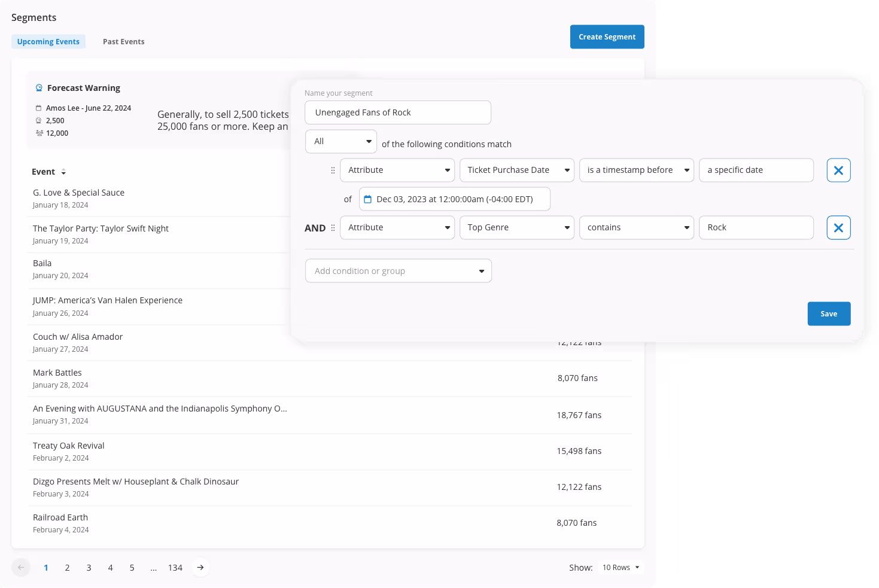Select page 1 in pagination
Screen dimensions: 879x588
(46, 568)
